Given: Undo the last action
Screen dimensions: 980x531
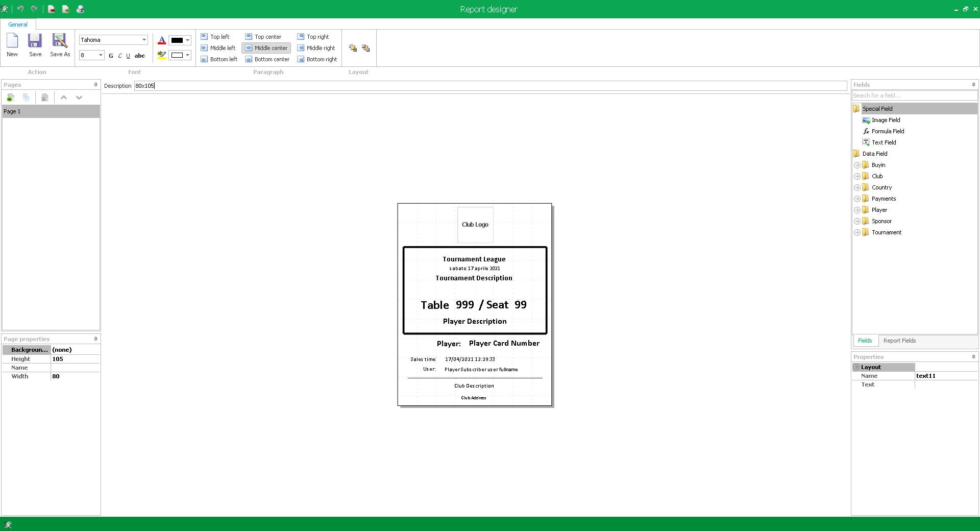Looking at the screenshot, I should point(20,9).
